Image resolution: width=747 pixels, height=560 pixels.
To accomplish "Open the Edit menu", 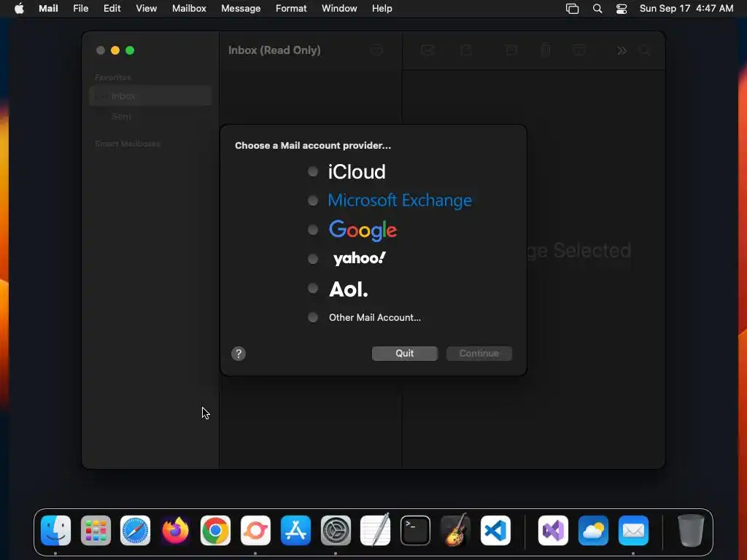I will click(112, 8).
